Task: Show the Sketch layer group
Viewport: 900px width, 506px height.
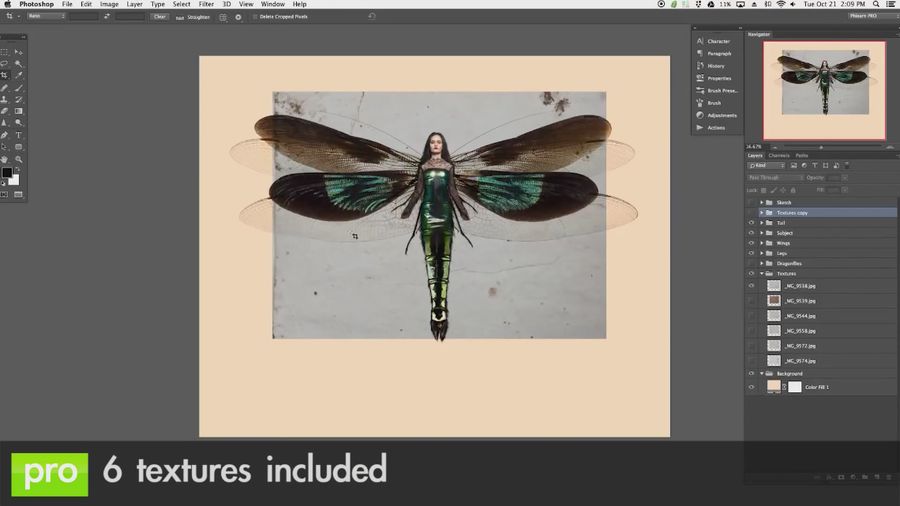Action: point(751,203)
